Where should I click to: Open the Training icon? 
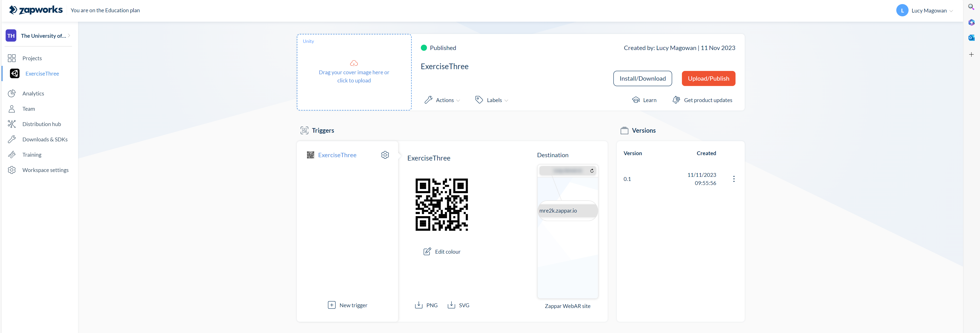12,155
